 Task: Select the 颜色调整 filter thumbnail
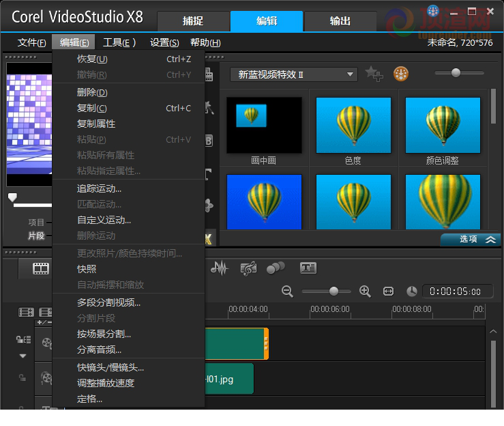pyautogui.click(x=443, y=125)
